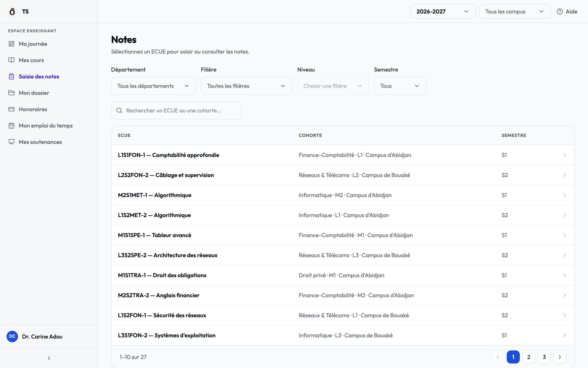The height and width of the screenshot is (368, 588).
Task: Go to page 2 of results
Action: (528, 357)
